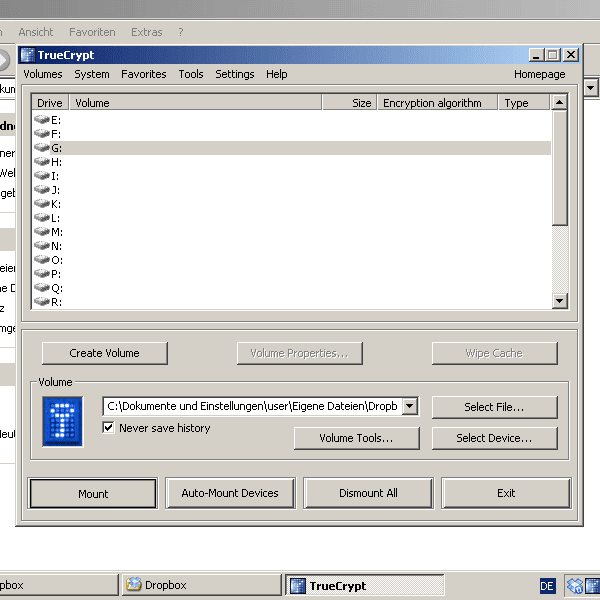
Task: Click the DE language indicator
Action: pyautogui.click(x=547, y=586)
